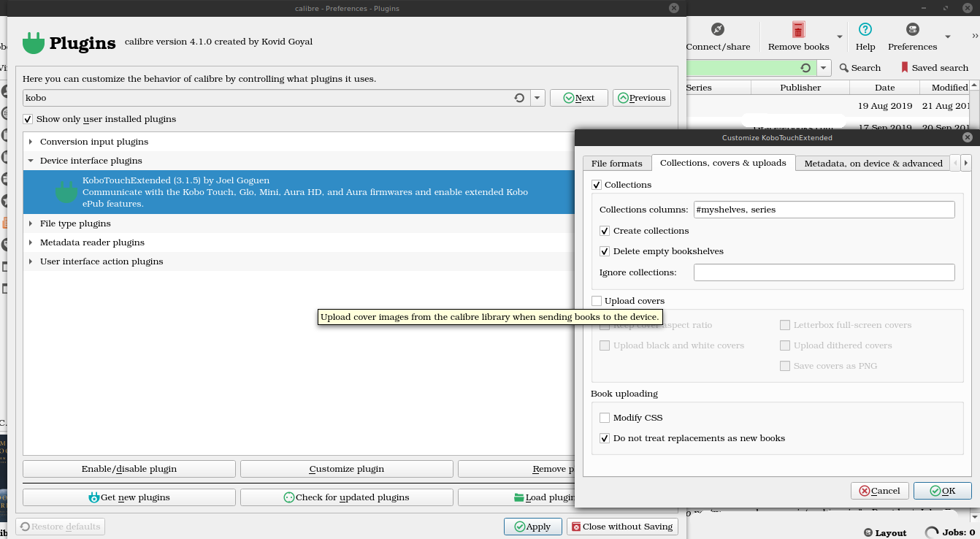This screenshot has height=539, width=980.
Task: Switch to the File formats tab
Action: [616, 164]
